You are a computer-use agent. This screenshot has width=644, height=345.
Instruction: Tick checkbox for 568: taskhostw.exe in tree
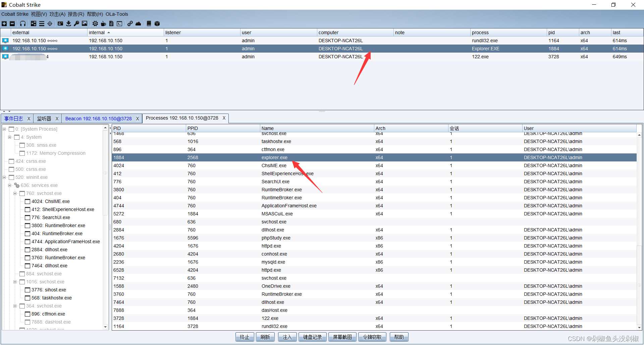click(28, 298)
